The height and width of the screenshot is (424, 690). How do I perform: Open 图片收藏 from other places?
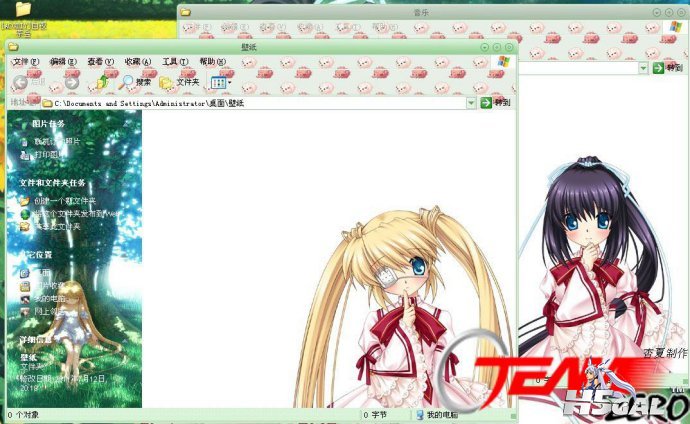pos(50,286)
